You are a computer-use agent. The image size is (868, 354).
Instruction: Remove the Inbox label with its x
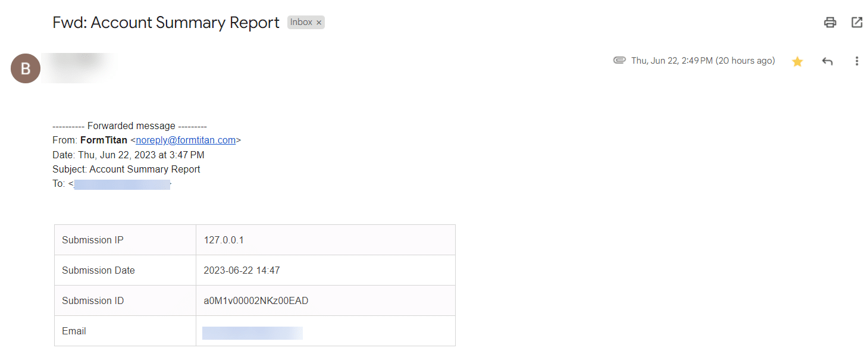[x=319, y=23]
